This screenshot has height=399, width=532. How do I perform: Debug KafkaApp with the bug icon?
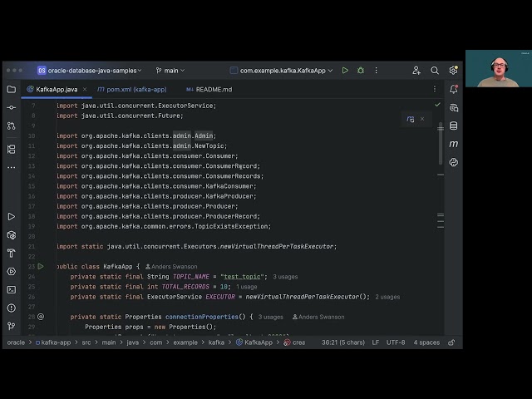[361, 71]
